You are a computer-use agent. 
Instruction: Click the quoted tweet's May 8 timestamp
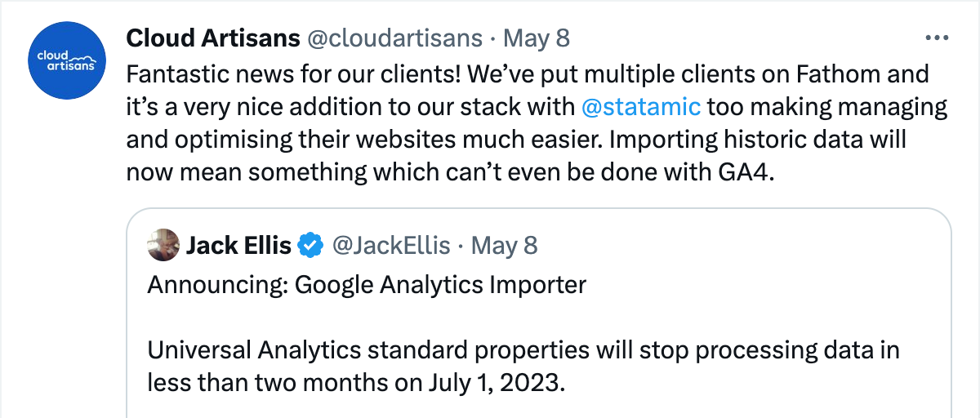506,245
